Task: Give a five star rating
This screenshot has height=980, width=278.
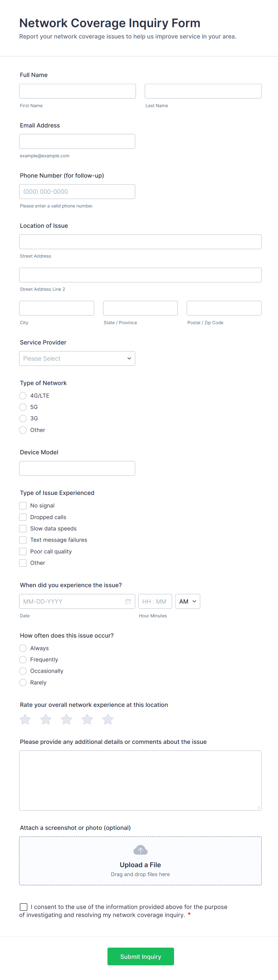Action: [108, 719]
